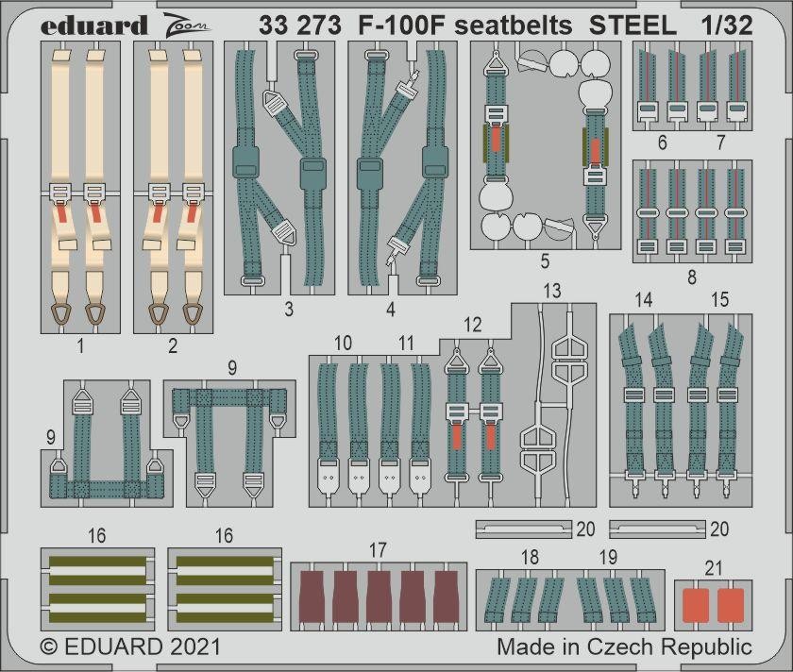Screen dimensions: 793x672
Task: Select the cream seatbelt panel numbered 2
Action: pos(173,187)
